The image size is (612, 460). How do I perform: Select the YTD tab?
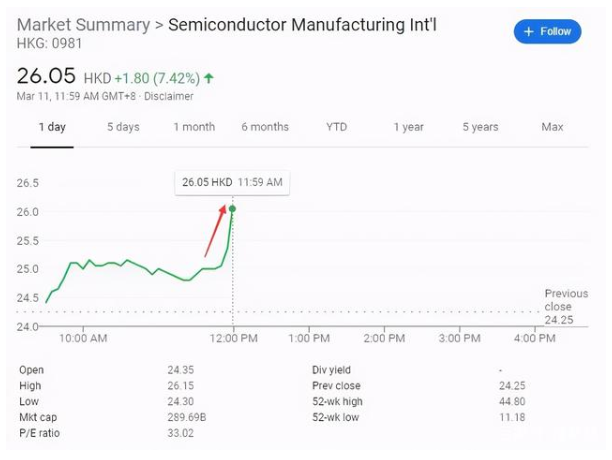pyautogui.click(x=336, y=127)
